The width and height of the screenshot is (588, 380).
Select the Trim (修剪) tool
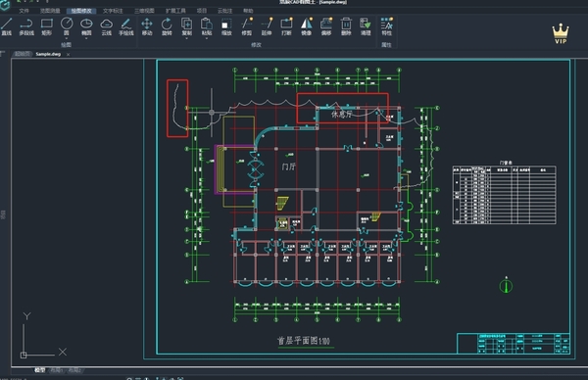pos(246,27)
